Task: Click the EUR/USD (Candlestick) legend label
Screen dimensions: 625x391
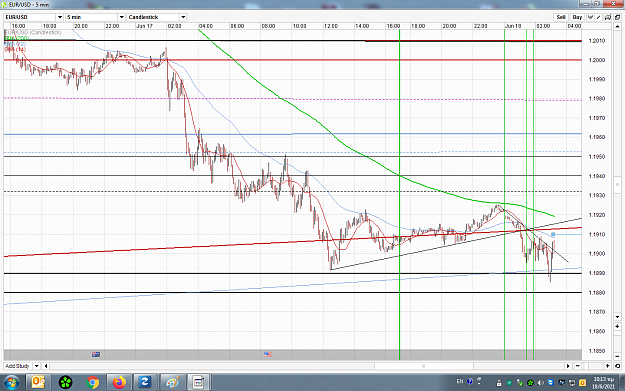Action: pyautogui.click(x=33, y=32)
